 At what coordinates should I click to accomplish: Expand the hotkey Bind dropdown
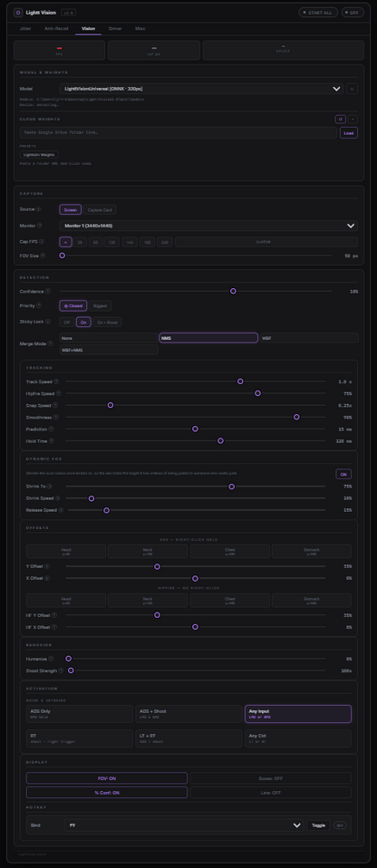(x=184, y=825)
